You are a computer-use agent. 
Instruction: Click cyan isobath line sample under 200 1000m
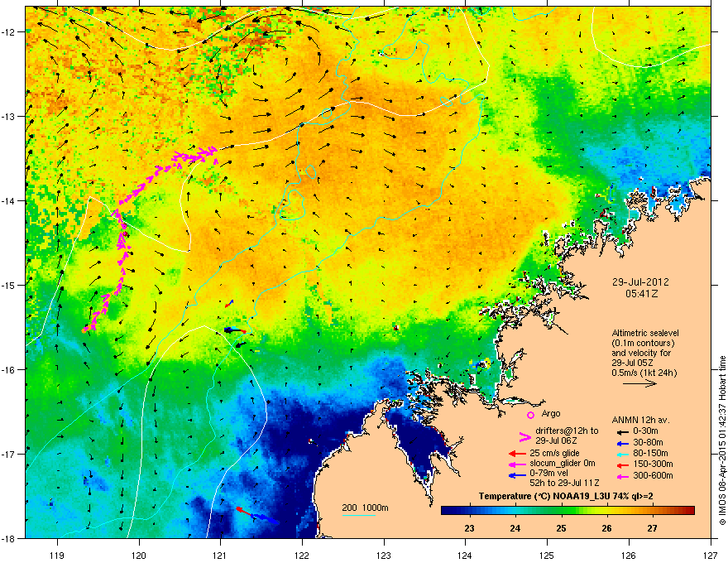tap(359, 515)
